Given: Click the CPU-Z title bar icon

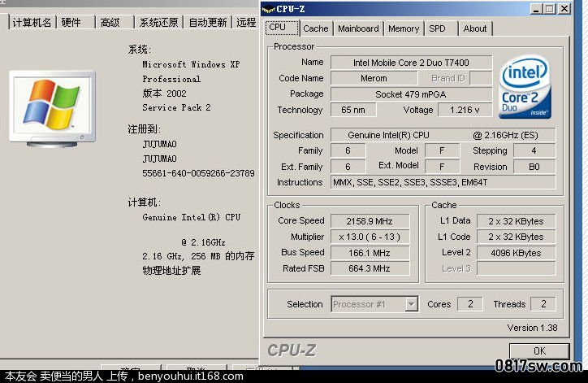Looking at the screenshot, I should [x=268, y=9].
